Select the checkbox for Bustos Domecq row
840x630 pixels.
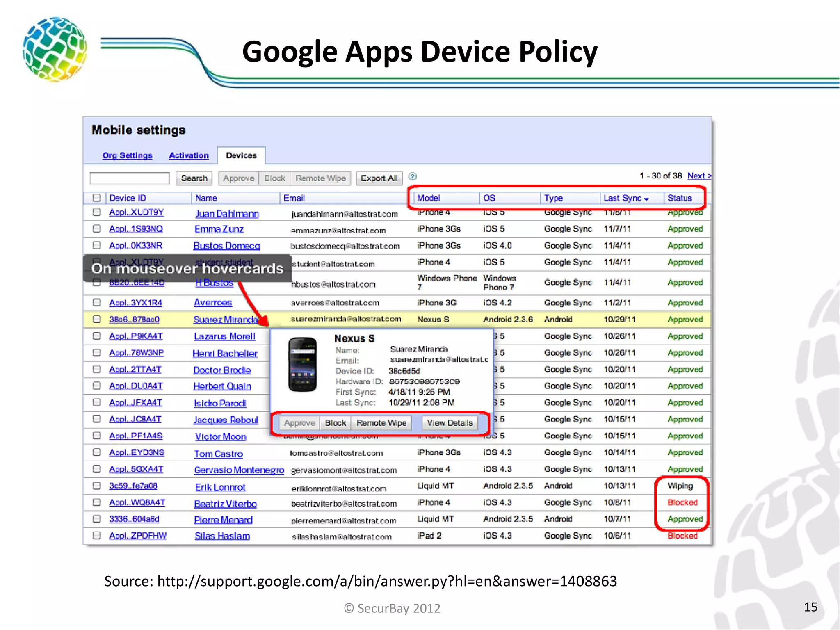click(97, 245)
